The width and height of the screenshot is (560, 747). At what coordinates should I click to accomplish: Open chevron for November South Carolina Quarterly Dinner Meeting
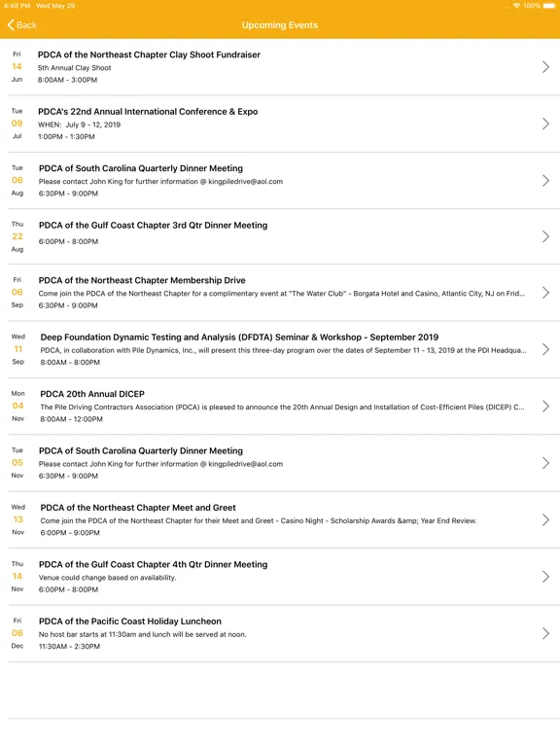coord(545,463)
